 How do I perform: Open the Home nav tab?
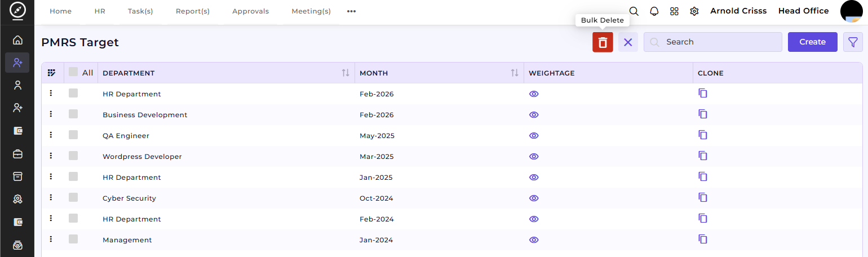coord(61,11)
